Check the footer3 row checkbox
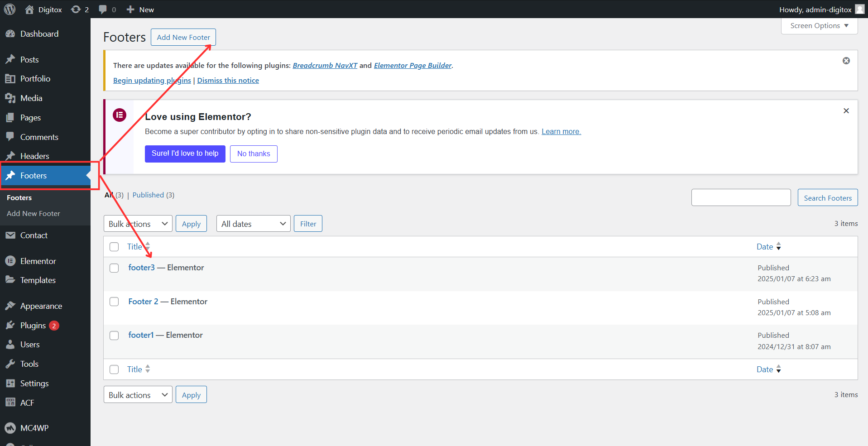The image size is (868, 446). [x=114, y=268]
